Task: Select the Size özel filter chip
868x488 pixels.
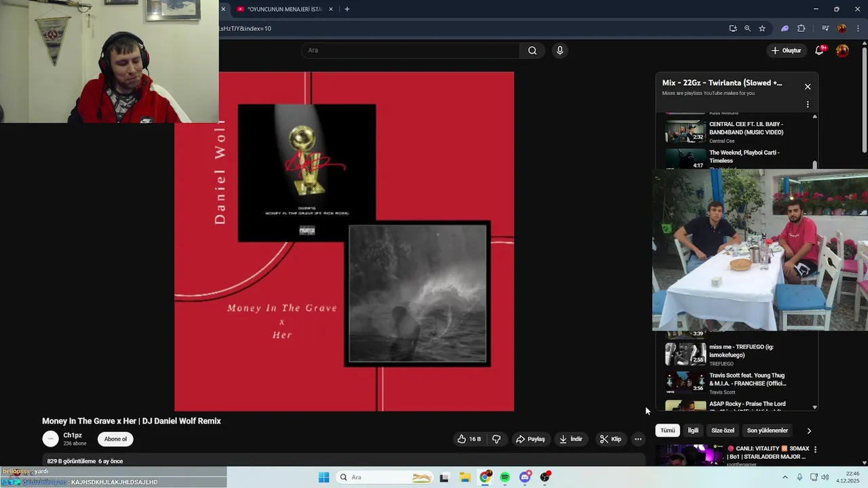Action: click(x=722, y=430)
